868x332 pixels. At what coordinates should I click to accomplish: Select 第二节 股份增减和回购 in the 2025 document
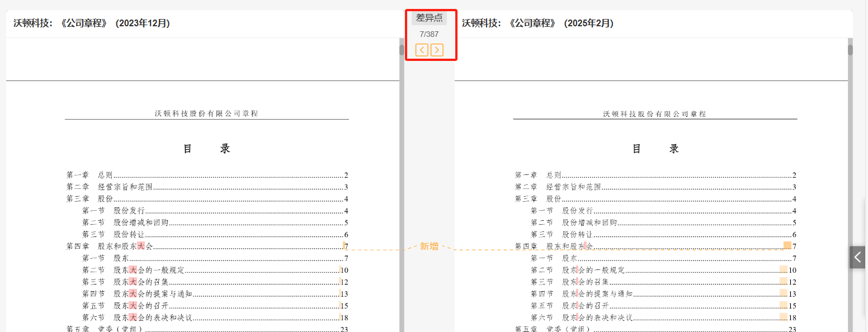click(664, 222)
